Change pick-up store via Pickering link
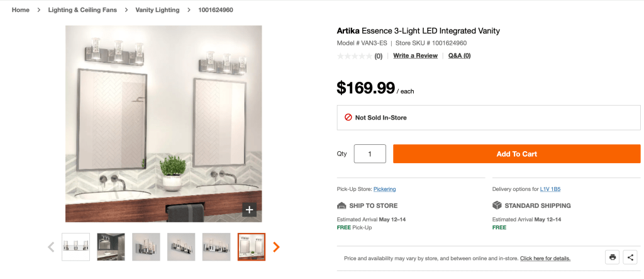This screenshot has width=644, height=279. [384, 189]
